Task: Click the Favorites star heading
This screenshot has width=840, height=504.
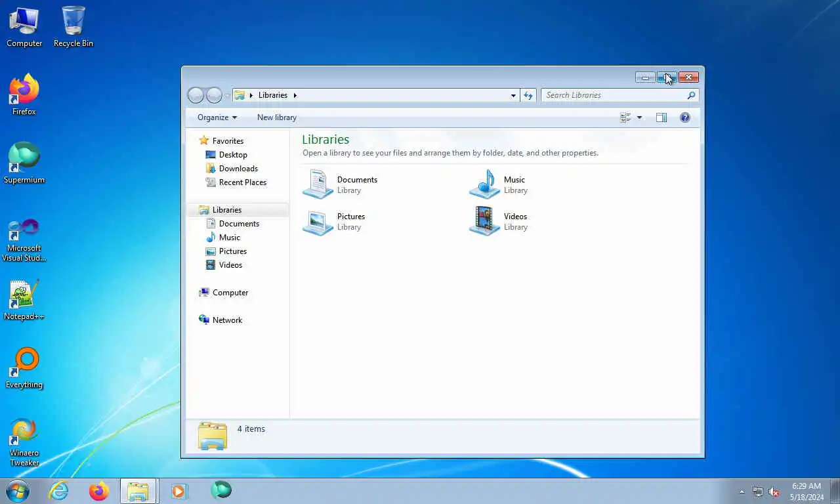Action: [221, 141]
